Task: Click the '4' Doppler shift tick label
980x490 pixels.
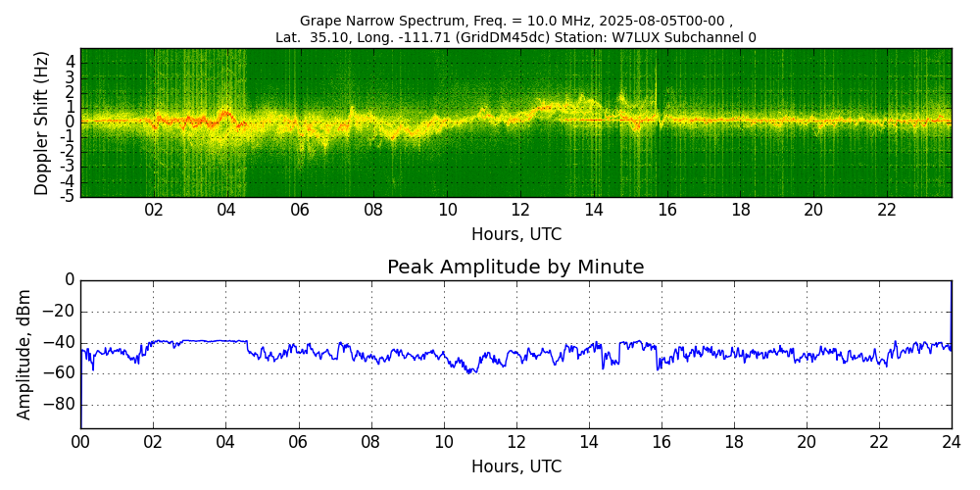Action: click(72, 63)
